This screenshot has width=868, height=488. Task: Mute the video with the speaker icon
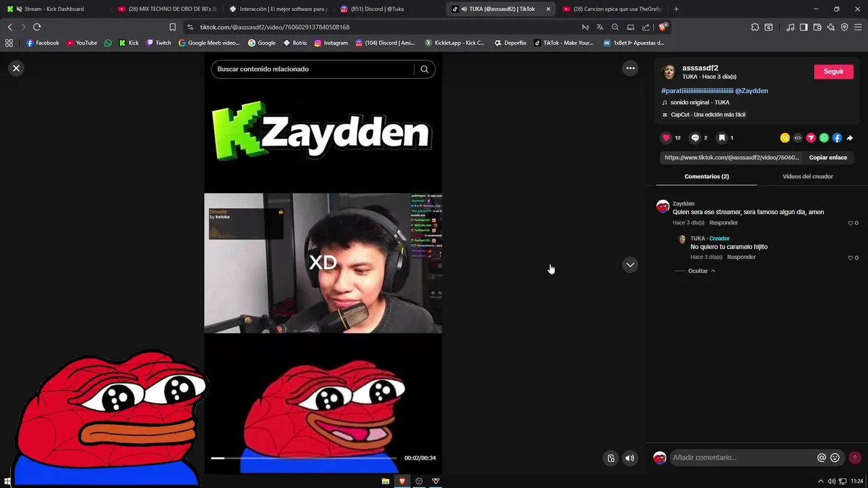click(x=630, y=458)
